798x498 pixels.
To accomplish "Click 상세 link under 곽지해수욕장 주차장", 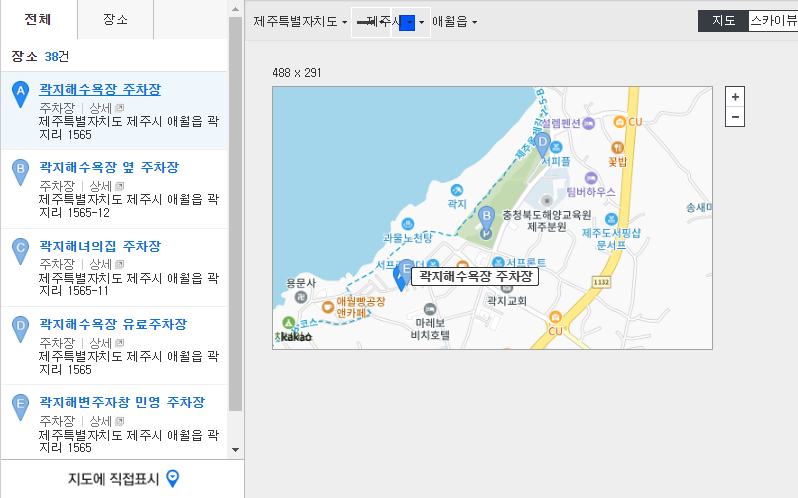I will [x=100, y=108].
